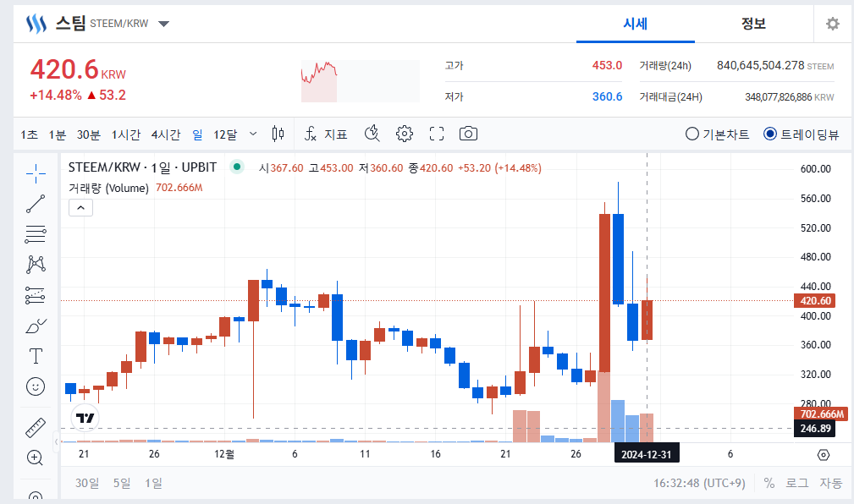Select the Text annotation tool

click(x=36, y=356)
